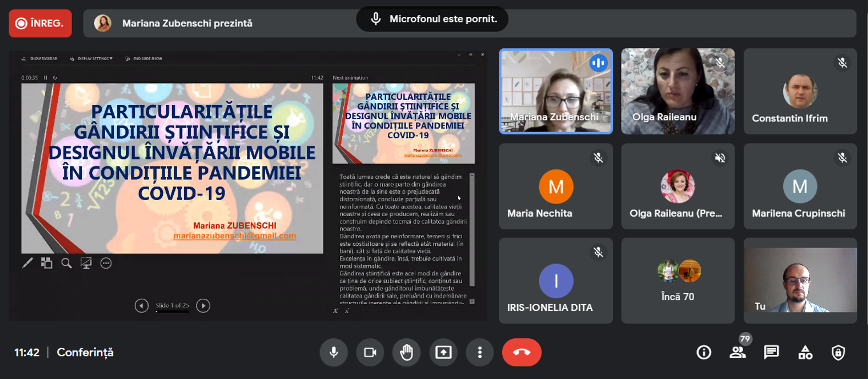The height and width of the screenshot is (379, 868).
Task: Open the meeting details info icon
Action: 704,353
